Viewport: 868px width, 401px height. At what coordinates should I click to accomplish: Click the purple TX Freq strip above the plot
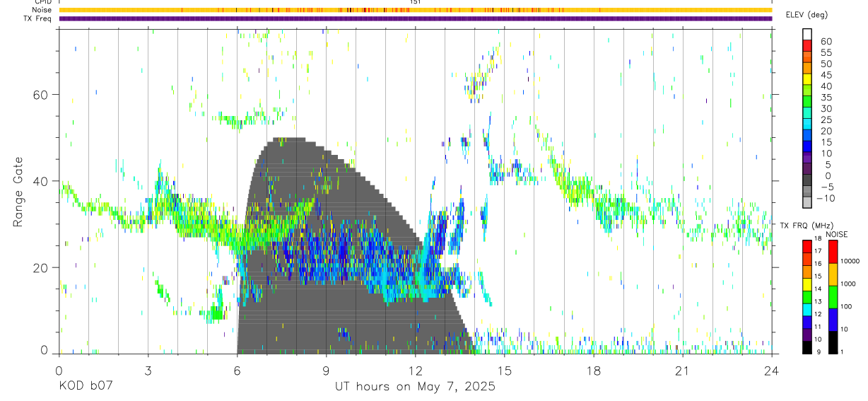(x=415, y=18)
